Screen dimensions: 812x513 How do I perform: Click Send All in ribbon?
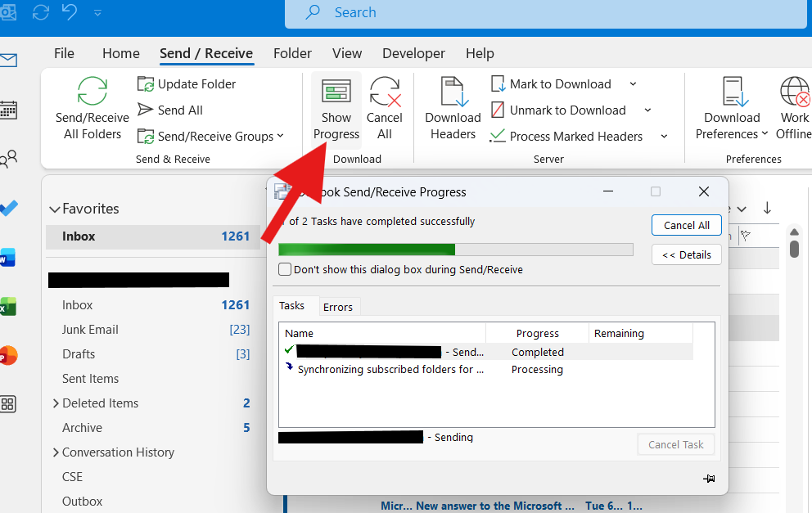click(170, 110)
